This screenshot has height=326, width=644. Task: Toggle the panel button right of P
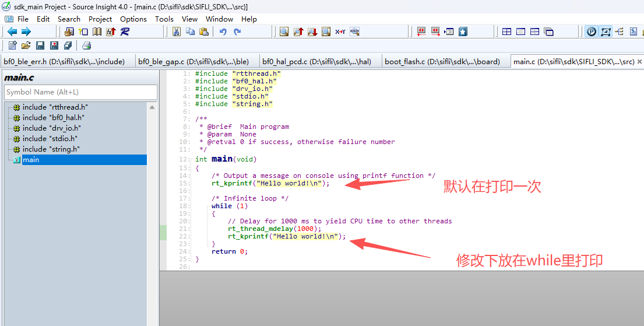pos(606,31)
